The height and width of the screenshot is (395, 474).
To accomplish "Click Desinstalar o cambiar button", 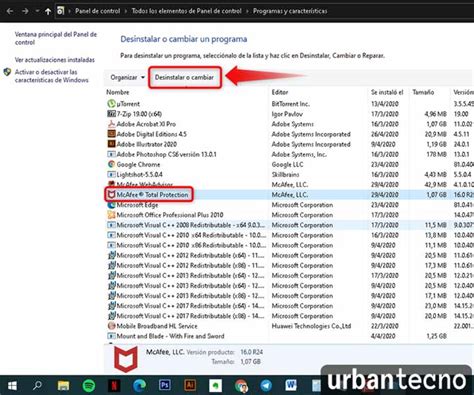I will click(x=184, y=77).
